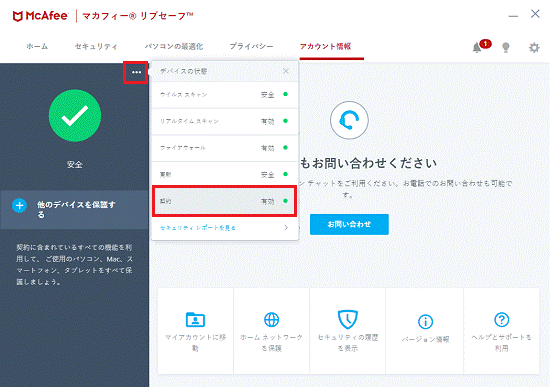
Task: Open セキュリティレポートを見る link
Action: tap(198, 228)
